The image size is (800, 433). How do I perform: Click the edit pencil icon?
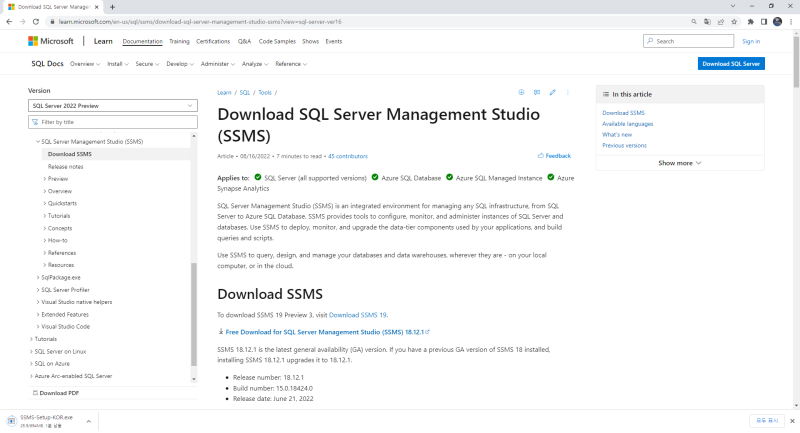[553, 92]
